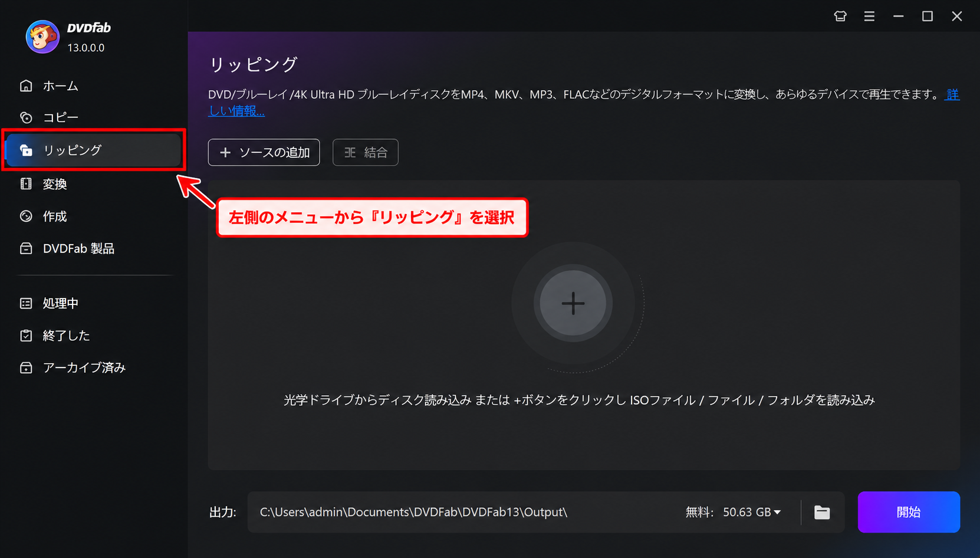The width and height of the screenshot is (980, 558).
Task: Close the DVDFab window
Action: [x=957, y=16]
